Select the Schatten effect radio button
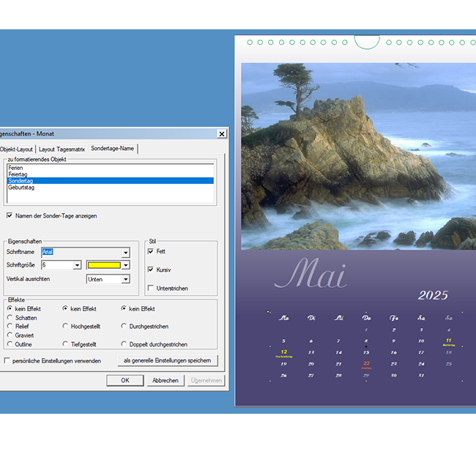 click(x=10, y=318)
